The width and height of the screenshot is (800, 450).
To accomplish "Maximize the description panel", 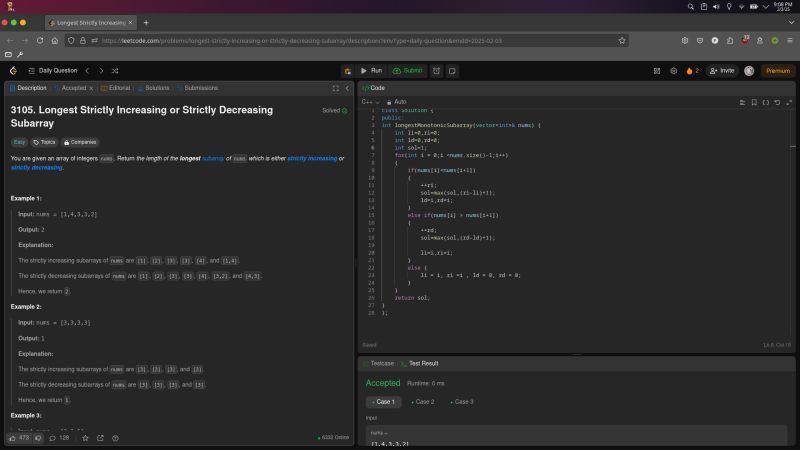I will [x=336, y=88].
